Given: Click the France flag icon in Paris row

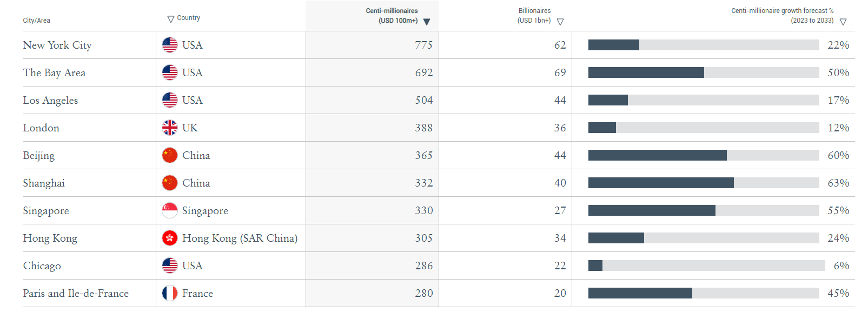Looking at the screenshot, I should click(x=169, y=293).
